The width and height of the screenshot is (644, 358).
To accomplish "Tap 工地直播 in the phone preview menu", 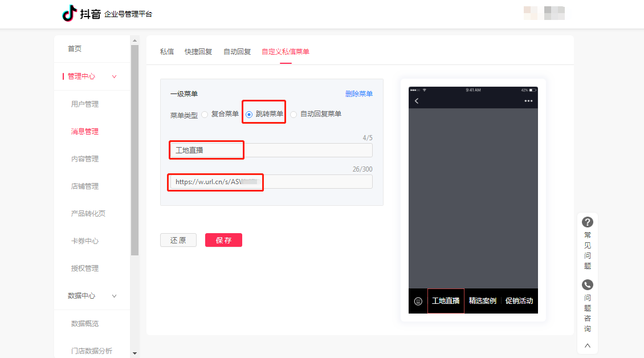I will tap(446, 301).
